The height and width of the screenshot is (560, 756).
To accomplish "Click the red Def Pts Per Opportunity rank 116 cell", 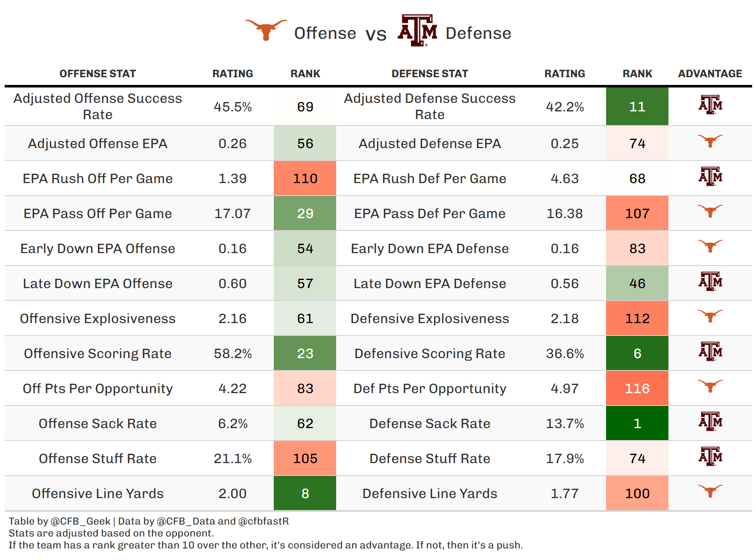I will point(637,388).
